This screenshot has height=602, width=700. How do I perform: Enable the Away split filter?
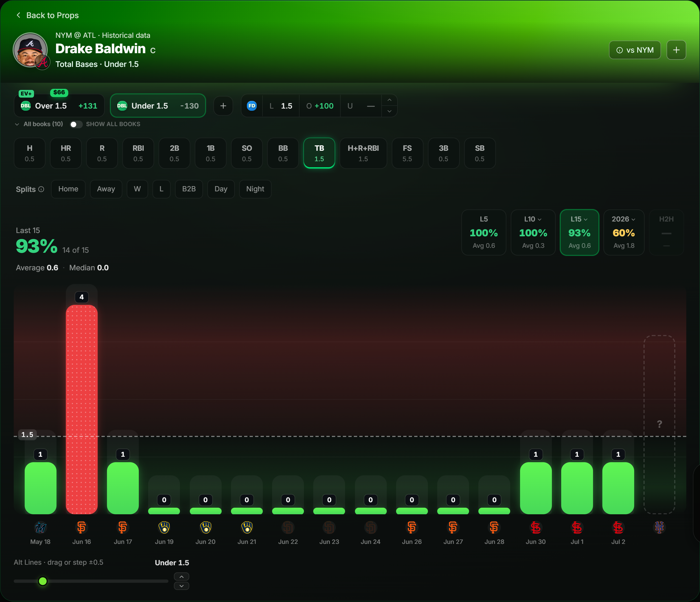[106, 189]
